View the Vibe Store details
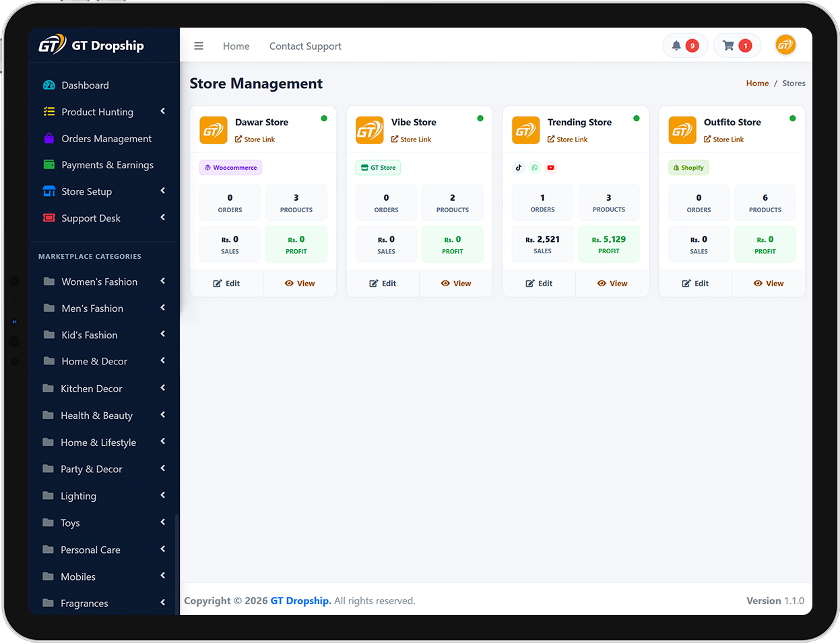This screenshot has height=644, width=840. pos(456,284)
